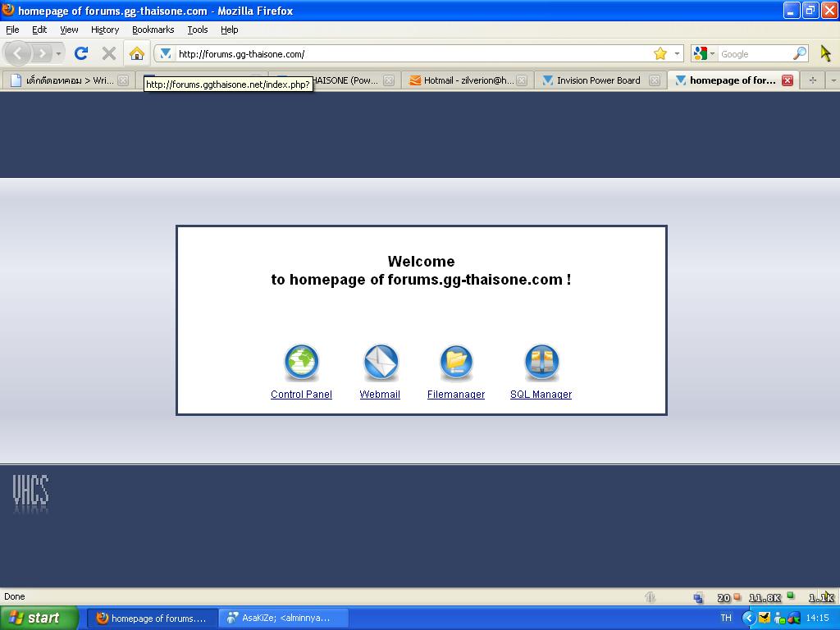Reload the page with the refresh icon

[81, 53]
